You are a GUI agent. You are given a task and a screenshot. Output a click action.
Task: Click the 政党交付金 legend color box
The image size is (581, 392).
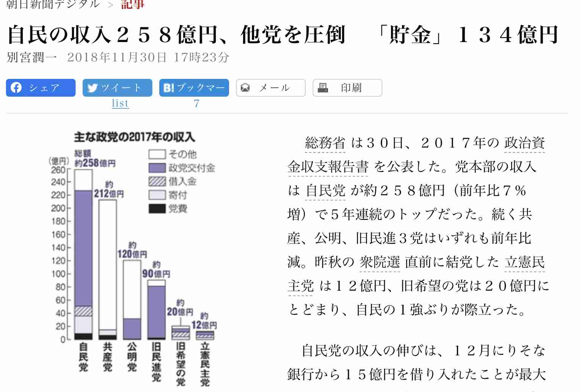pos(157,168)
